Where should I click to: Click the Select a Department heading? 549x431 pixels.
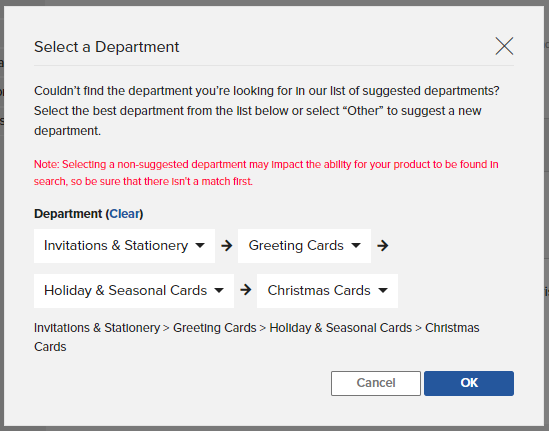[106, 47]
